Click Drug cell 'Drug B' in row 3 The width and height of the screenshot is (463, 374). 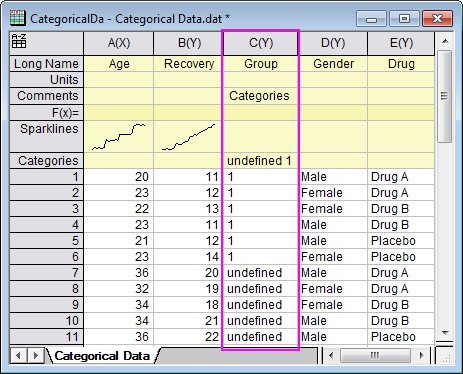[401, 209]
